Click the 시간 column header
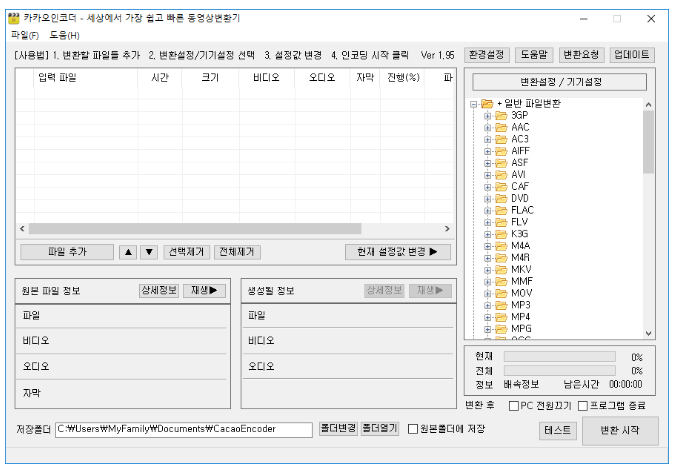The height and width of the screenshot is (467, 673). (160, 78)
